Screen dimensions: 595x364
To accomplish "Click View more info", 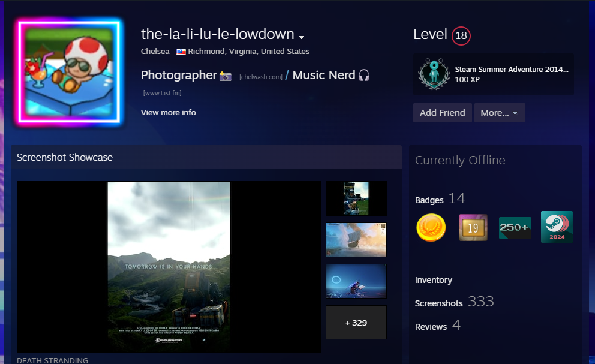I will coord(168,112).
